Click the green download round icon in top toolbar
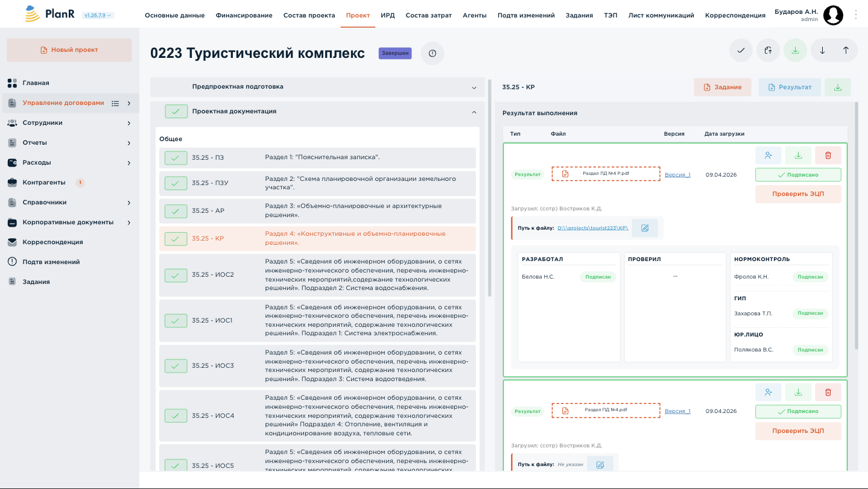The height and width of the screenshot is (489, 868). pos(795,51)
